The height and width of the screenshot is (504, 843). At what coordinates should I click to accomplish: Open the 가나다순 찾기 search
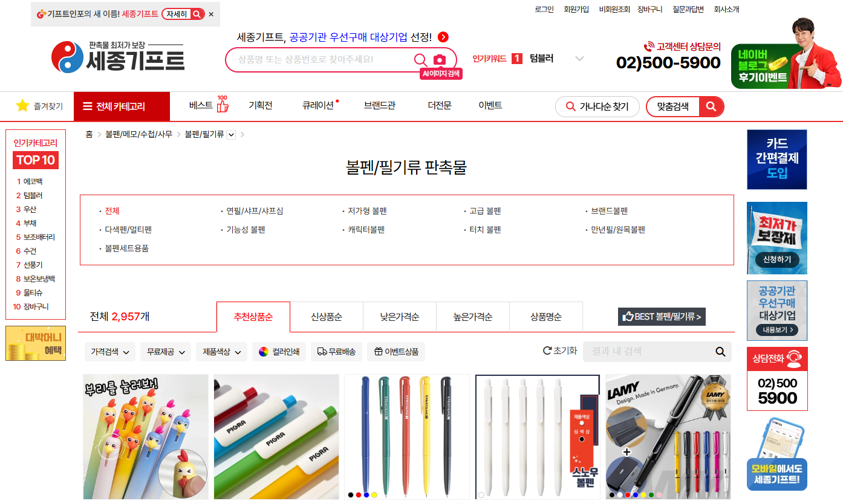click(597, 107)
